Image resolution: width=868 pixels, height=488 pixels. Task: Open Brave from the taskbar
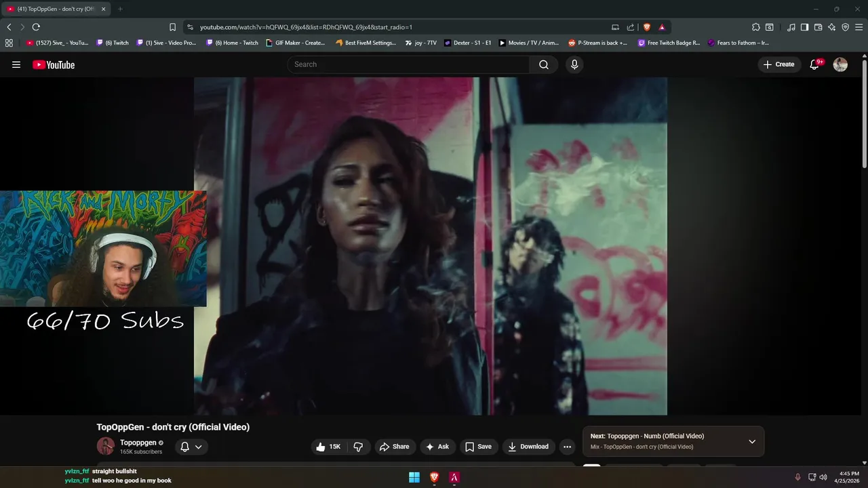[x=434, y=477]
